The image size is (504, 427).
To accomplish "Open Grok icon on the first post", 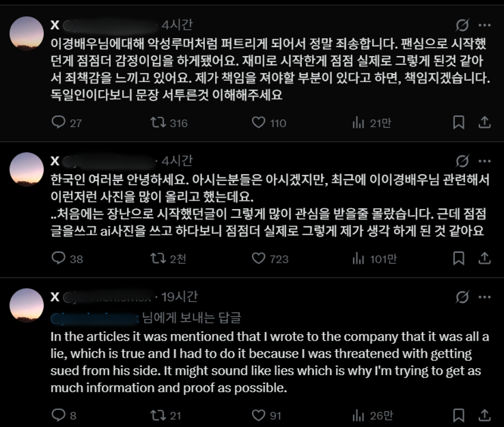I will pos(463,26).
